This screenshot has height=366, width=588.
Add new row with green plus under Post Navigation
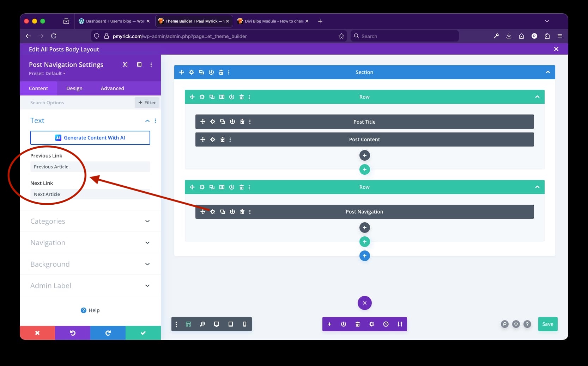tap(365, 242)
